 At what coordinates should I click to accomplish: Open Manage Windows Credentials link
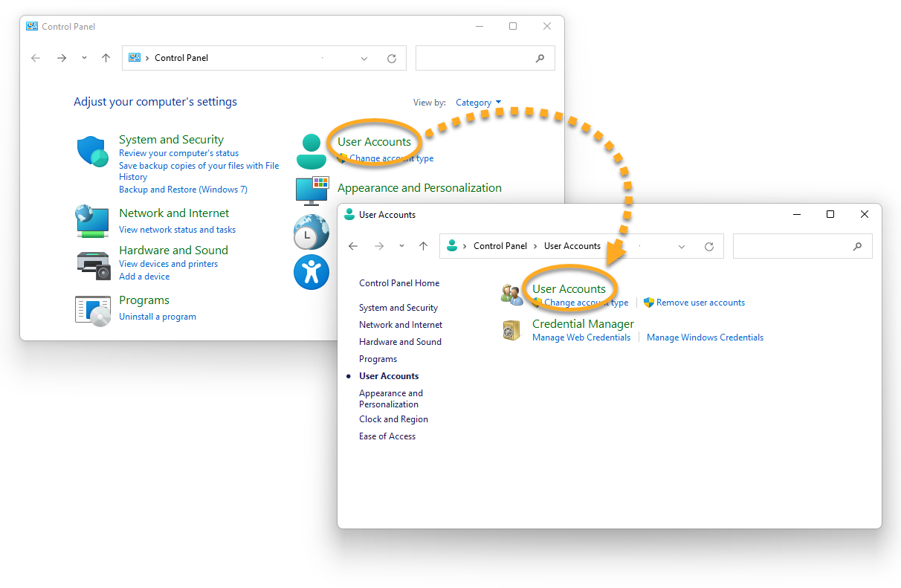point(705,337)
